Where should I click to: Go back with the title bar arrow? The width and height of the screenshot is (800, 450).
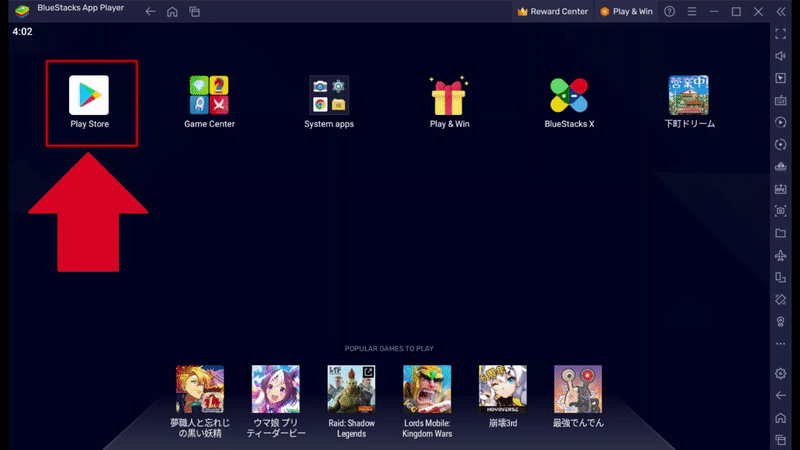coord(150,11)
